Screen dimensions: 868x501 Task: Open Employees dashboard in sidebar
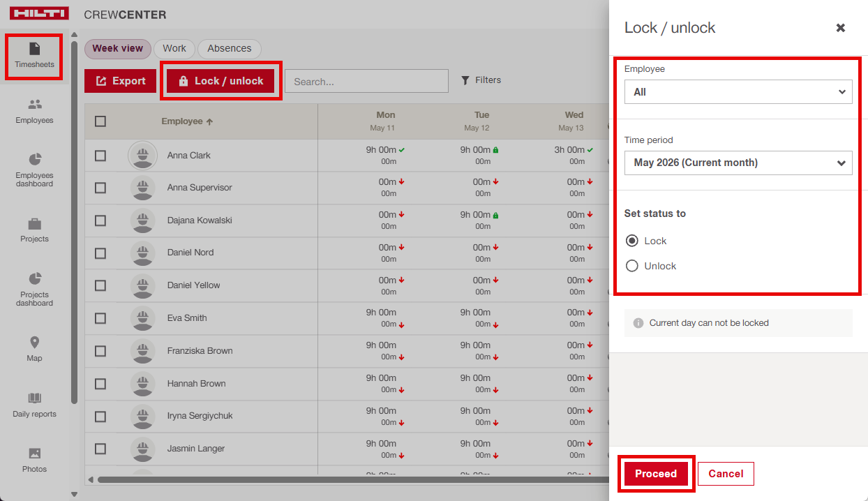click(x=34, y=170)
